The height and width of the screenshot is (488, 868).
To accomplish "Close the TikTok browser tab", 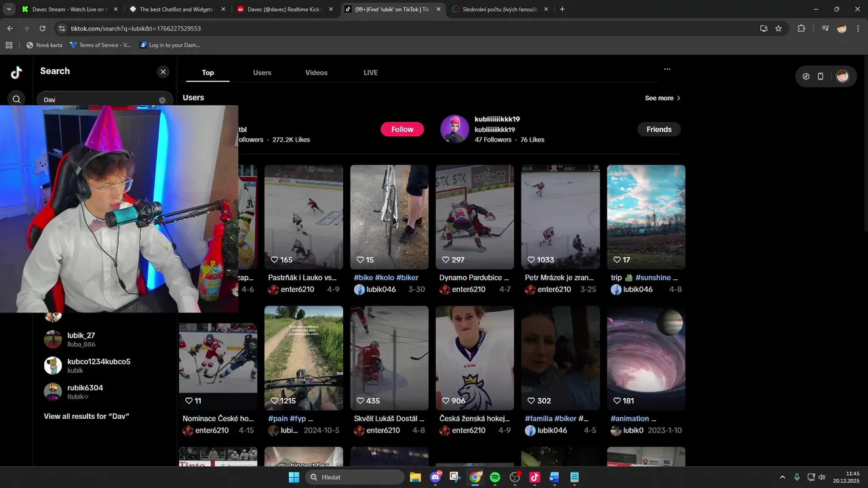I will coord(439,9).
